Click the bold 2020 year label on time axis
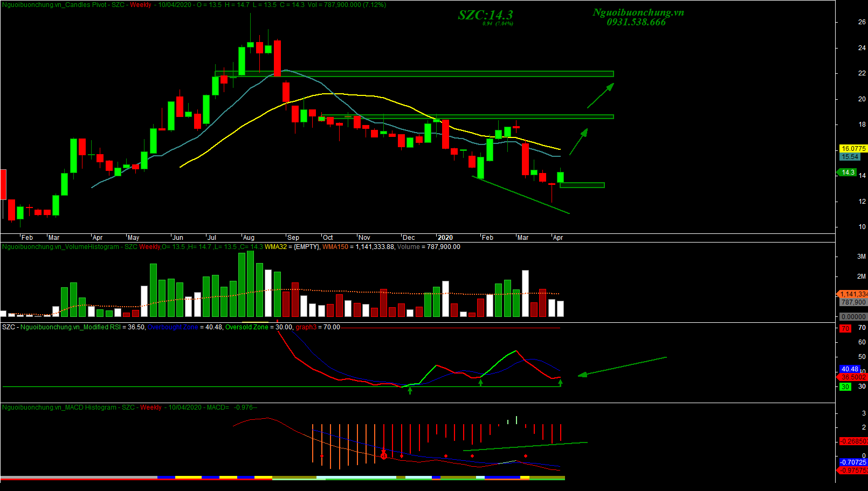 tap(445, 238)
